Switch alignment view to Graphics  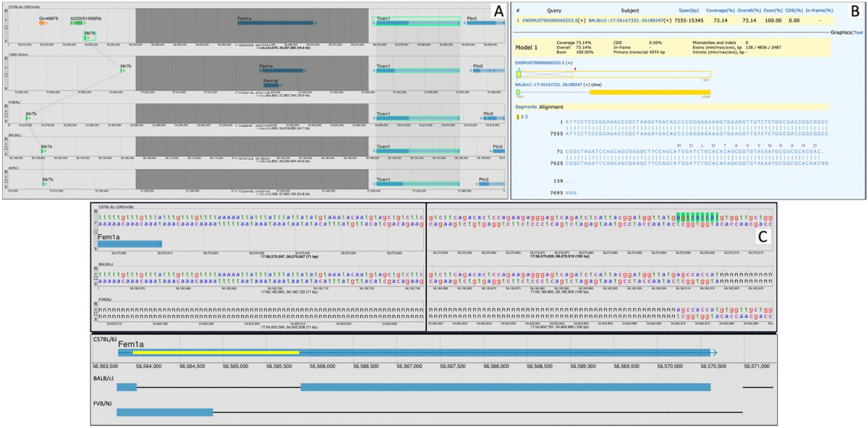(841, 33)
